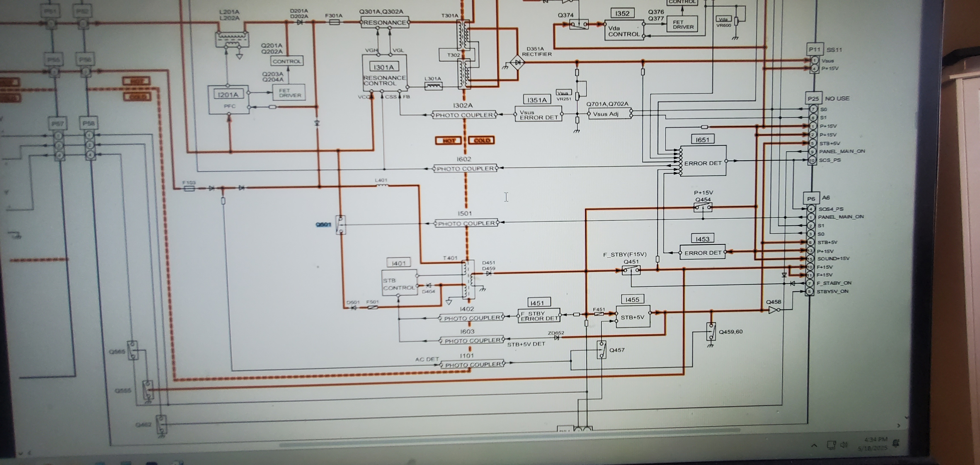The height and width of the screenshot is (465, 980).
Task: Click the scroll-right arrow of the horizontal scrollbar
Action: click(x=899, y=425)
